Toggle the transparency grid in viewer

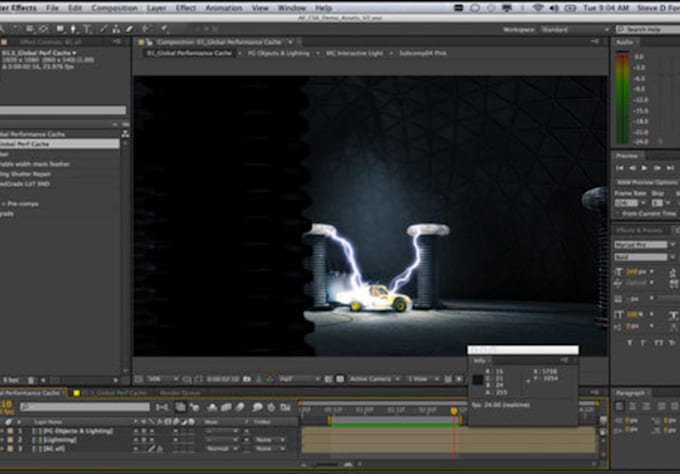coord(340,379)
